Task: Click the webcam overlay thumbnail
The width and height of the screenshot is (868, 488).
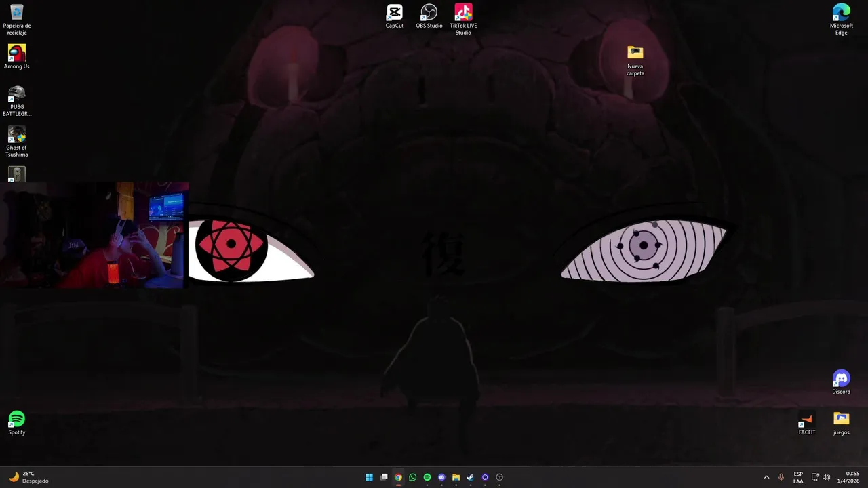Action: pos(94,235)
